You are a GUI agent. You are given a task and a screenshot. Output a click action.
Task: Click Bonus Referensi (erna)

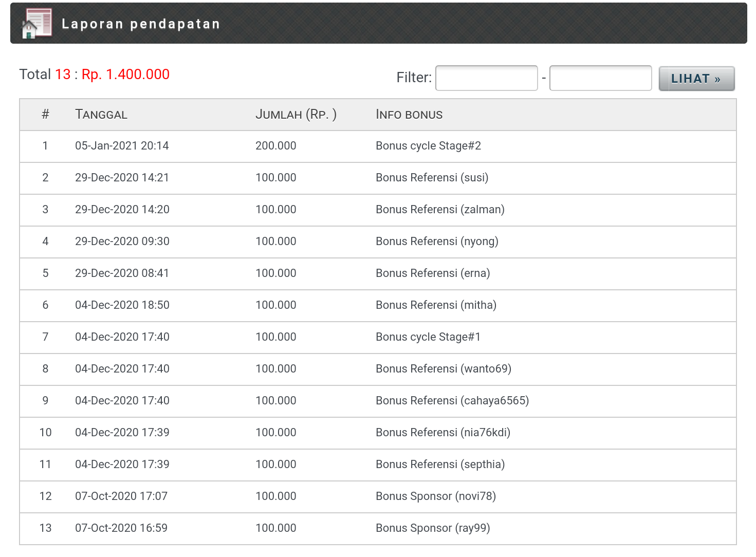(433, 273)
